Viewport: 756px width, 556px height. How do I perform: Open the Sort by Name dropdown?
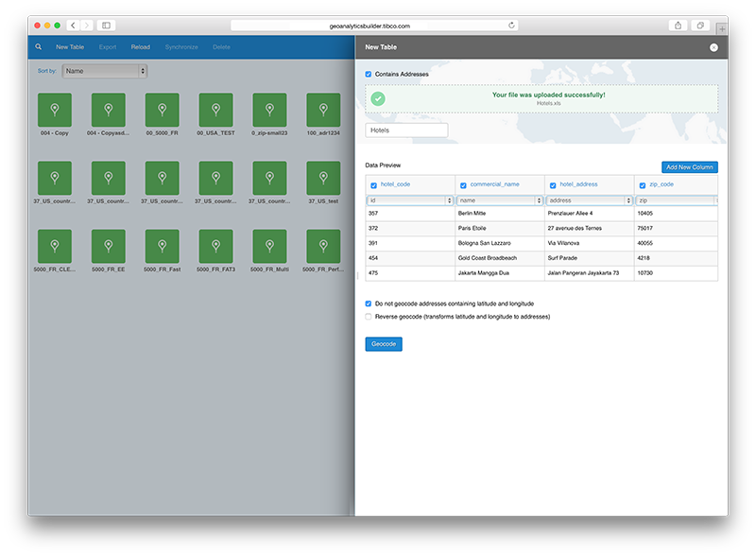[105, 71]
